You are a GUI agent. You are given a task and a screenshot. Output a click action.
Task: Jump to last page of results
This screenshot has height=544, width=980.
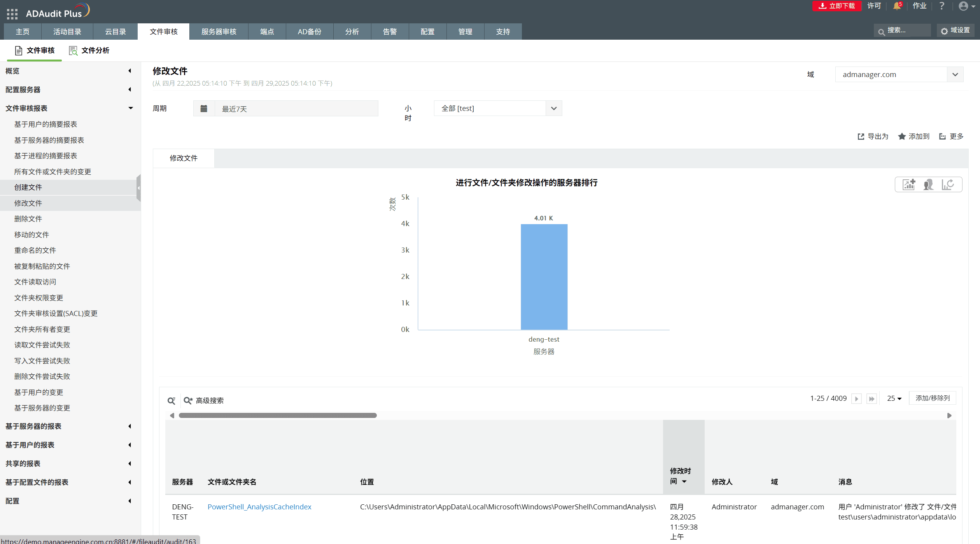[x=871, y=398]
